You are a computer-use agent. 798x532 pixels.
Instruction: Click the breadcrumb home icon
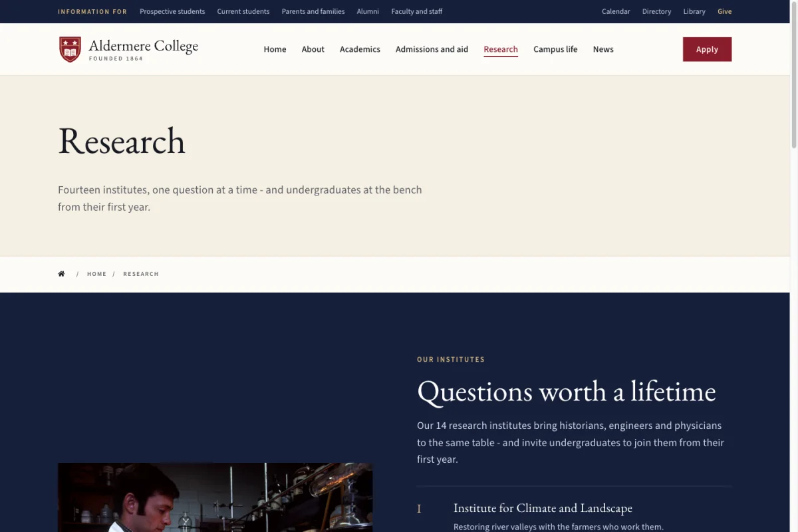pos(62,274)
